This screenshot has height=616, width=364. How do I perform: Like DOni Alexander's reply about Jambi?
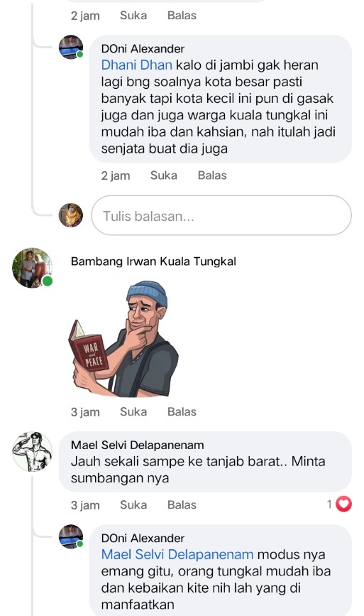tap(164, 175)
